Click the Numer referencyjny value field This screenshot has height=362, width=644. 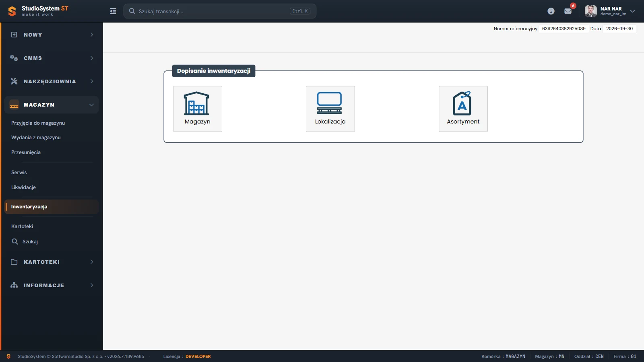coord(563,29)
